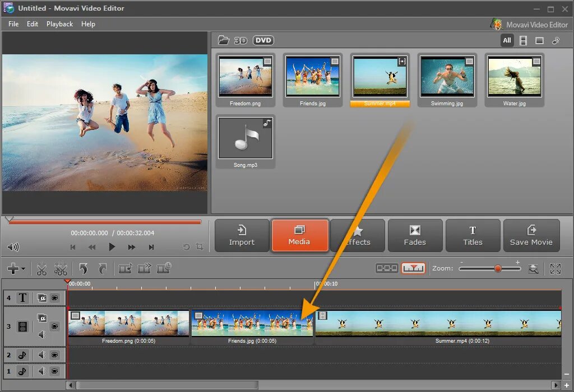
Task: Click the 3D button above the media bin
Action: [240, 40]
